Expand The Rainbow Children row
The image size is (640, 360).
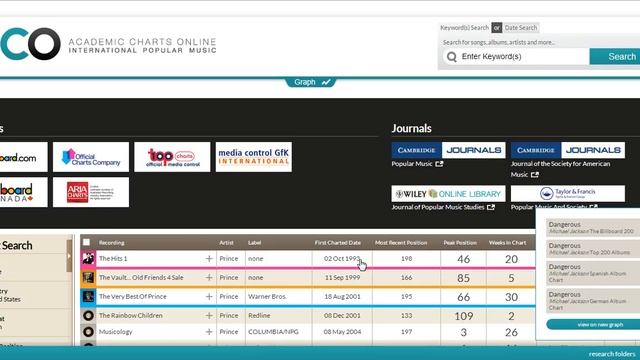209,316
